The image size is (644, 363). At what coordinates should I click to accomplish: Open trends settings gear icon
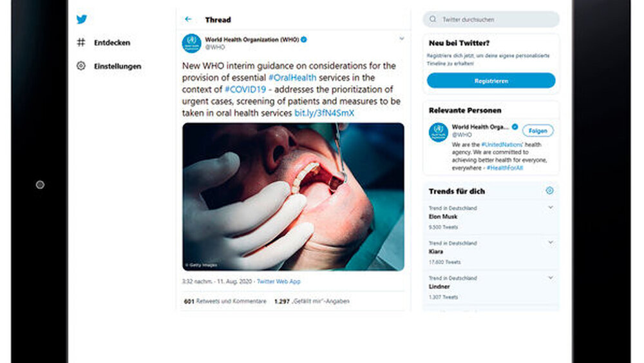click(x=549, y=191)
